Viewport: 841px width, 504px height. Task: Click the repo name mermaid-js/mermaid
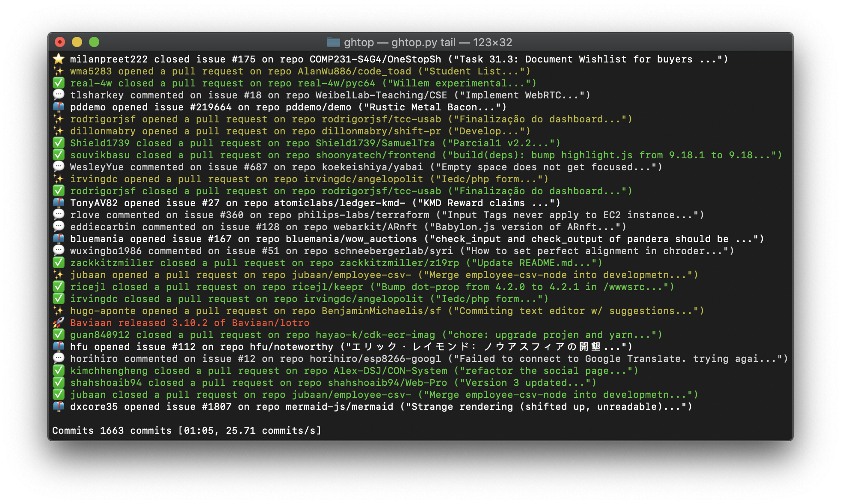(x=339, y=406)
